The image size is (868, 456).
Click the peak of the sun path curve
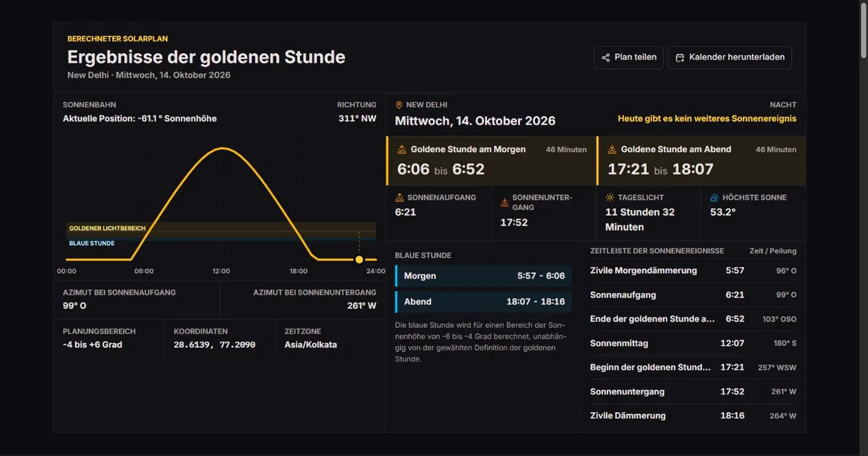click(x=221, y=148)
